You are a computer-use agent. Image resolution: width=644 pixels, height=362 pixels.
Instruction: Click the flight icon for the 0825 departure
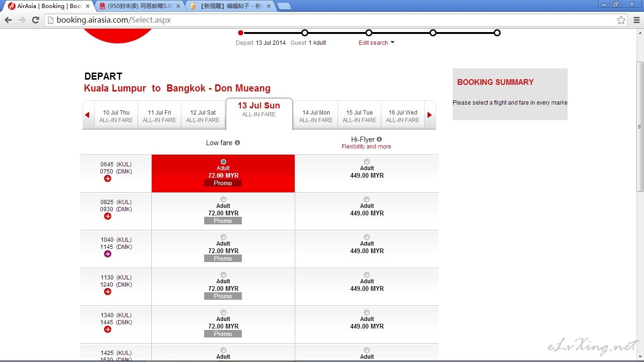click(x=107, y=216)
